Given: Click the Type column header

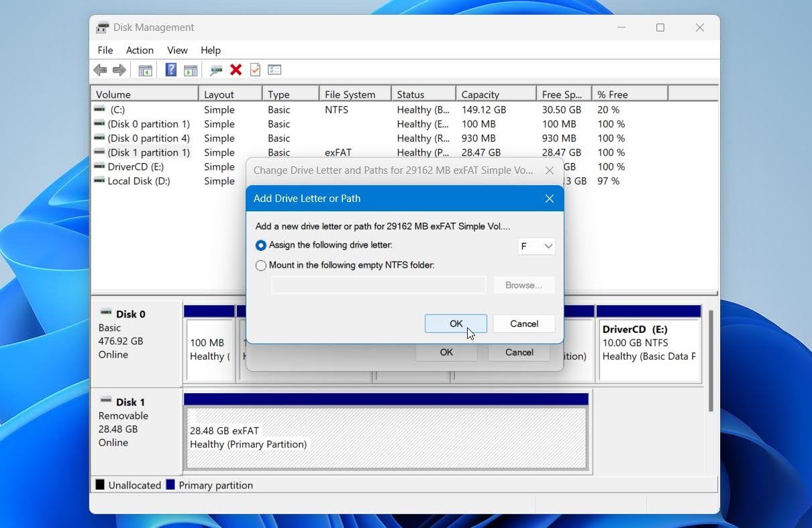Looking at the screenshot, I should 290,95.
